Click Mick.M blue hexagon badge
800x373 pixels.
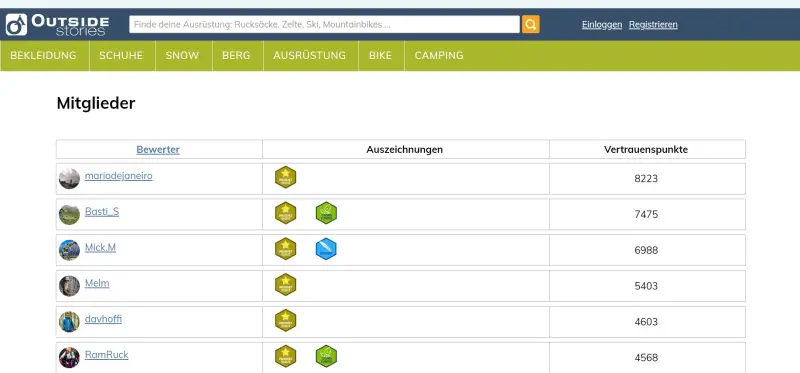[326, 248]
